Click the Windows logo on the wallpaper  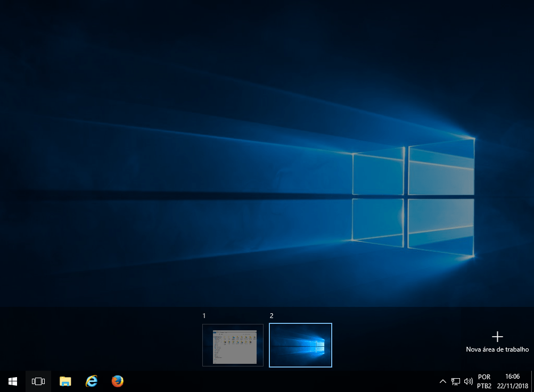click(413, 197)
